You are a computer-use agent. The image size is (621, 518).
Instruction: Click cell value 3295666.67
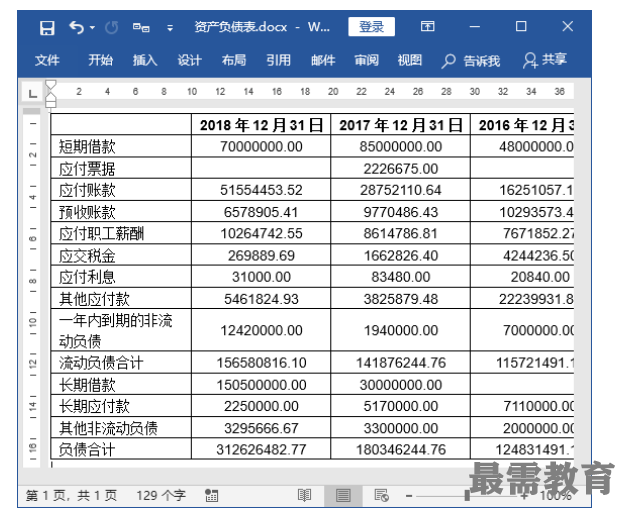click(261, 428)
